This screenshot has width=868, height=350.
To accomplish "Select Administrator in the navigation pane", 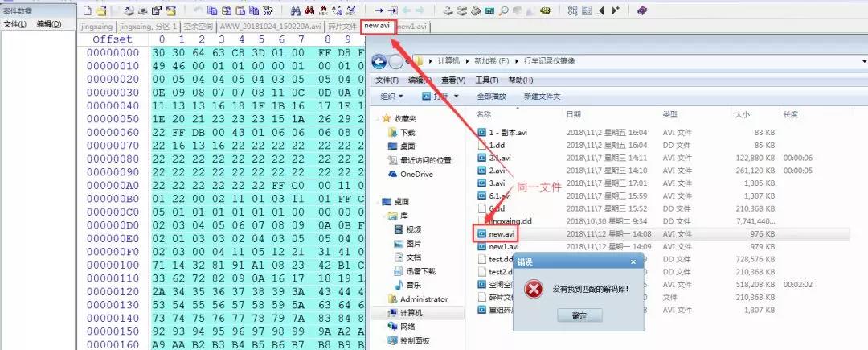I will pyautogui.click(x=424, y=299).
